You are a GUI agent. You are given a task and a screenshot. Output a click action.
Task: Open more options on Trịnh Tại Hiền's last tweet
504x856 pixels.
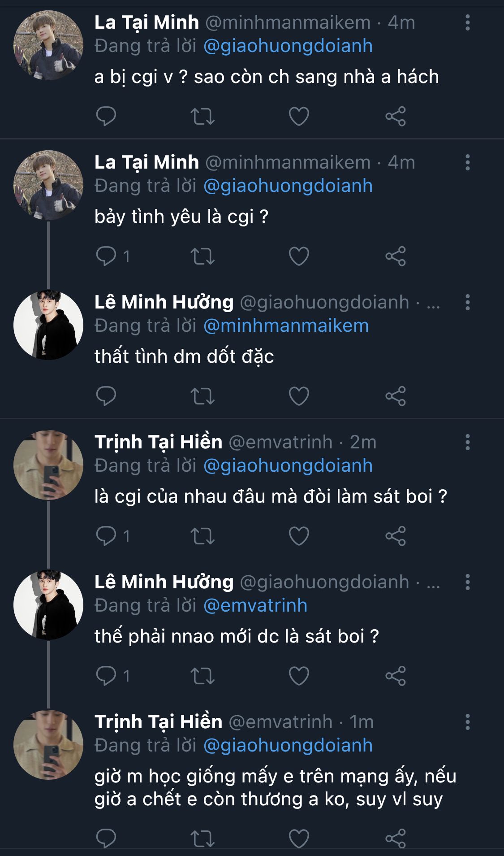tap(467, 722)
